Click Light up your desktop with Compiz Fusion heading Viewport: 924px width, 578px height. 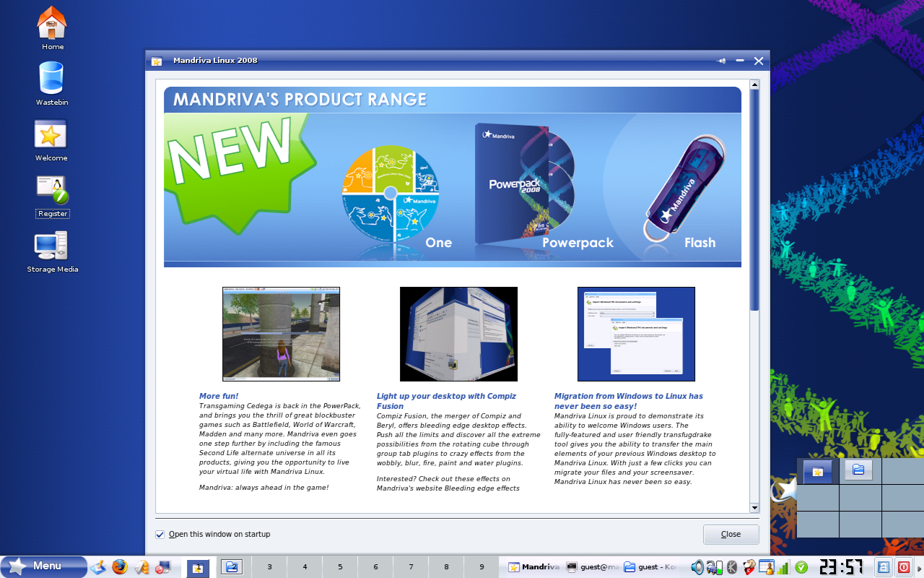[446, 401]
